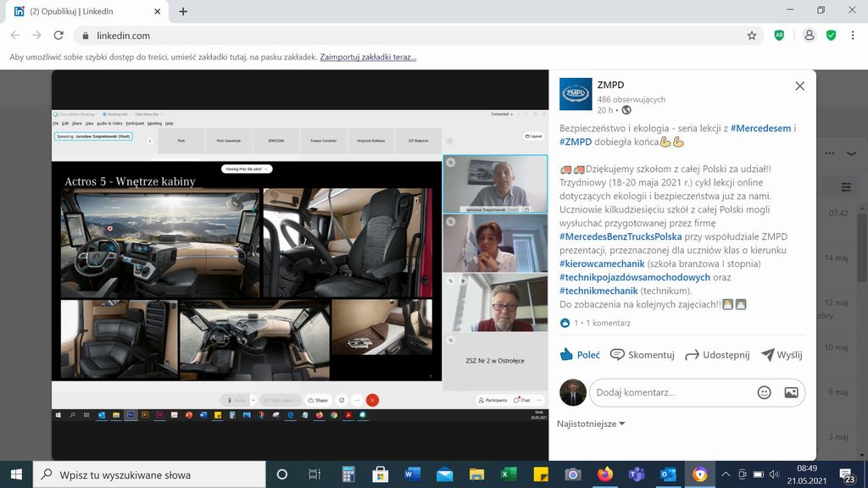Bookmark this page with the star
868x488 pixels.
tap(752, 36)
